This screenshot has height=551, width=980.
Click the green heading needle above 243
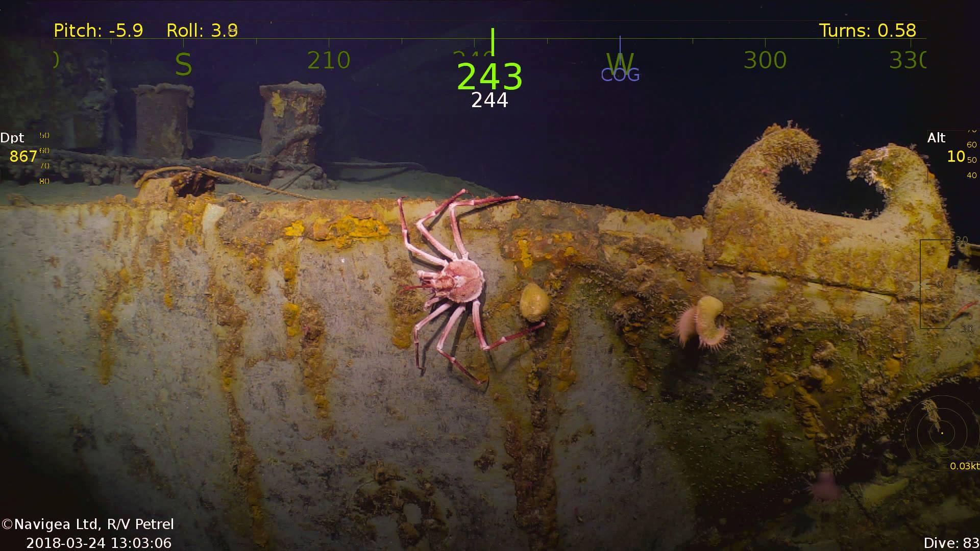click(x=493, y=41)
